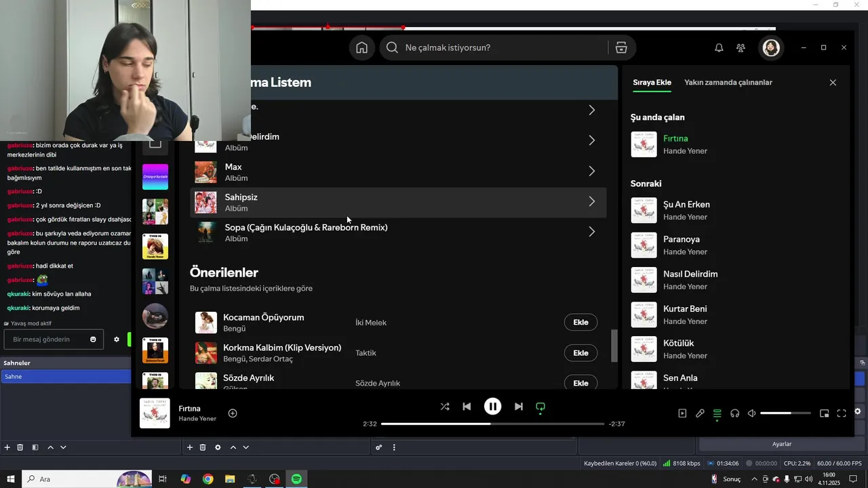Open Google Chrome from the taskbar
The image size is (868, 488).
click(208, 479)
